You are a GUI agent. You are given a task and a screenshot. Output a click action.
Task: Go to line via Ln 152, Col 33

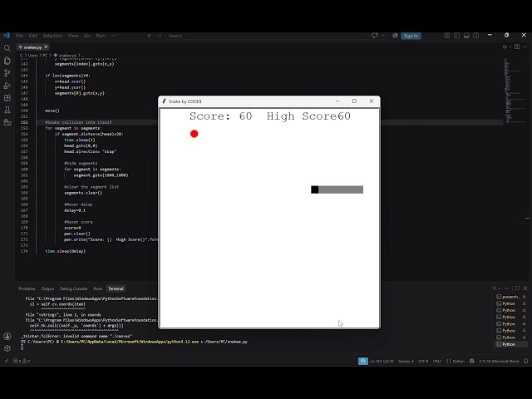tap(382, 361)
